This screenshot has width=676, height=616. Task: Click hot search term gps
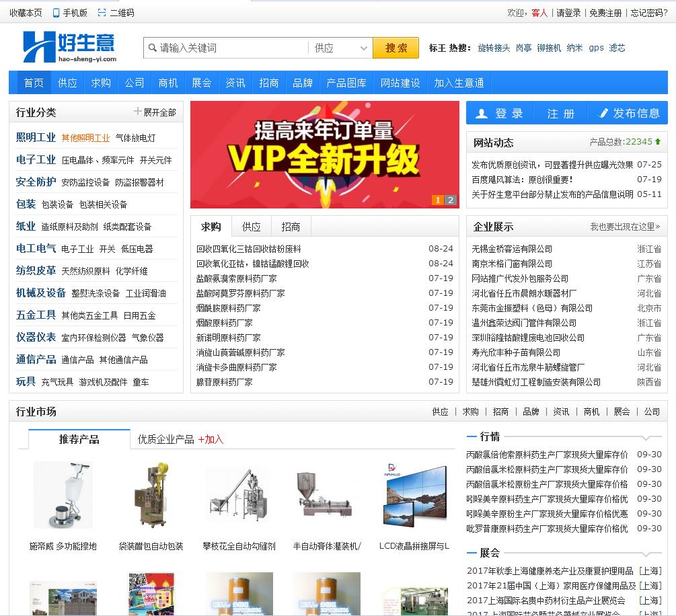pos(596,48)
